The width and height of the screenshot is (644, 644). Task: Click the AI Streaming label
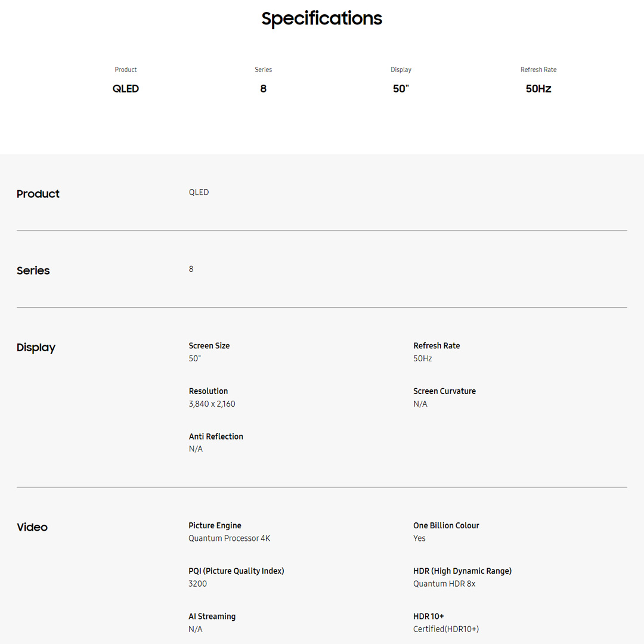(212, 616)
